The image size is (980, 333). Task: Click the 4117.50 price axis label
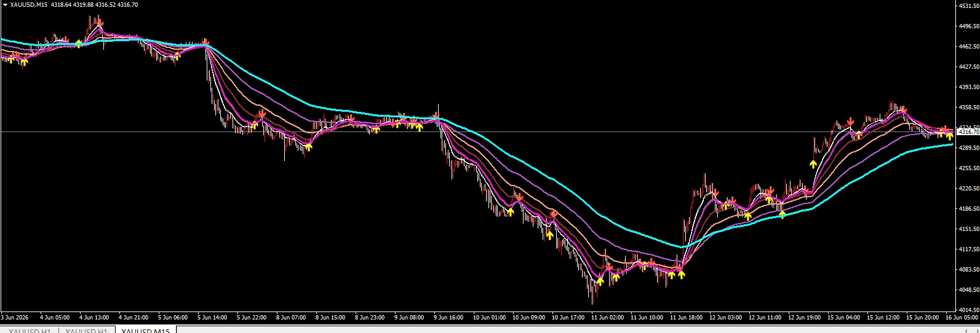(x=969, y=249)
